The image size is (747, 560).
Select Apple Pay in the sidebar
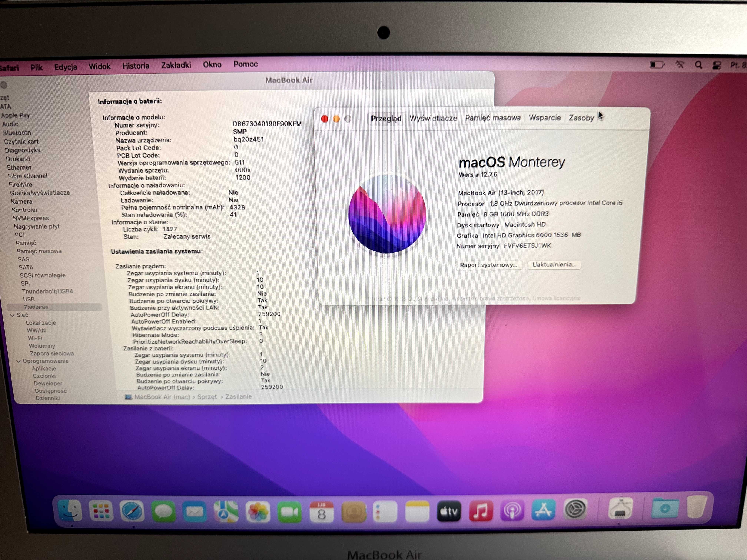tap(16, 115)
